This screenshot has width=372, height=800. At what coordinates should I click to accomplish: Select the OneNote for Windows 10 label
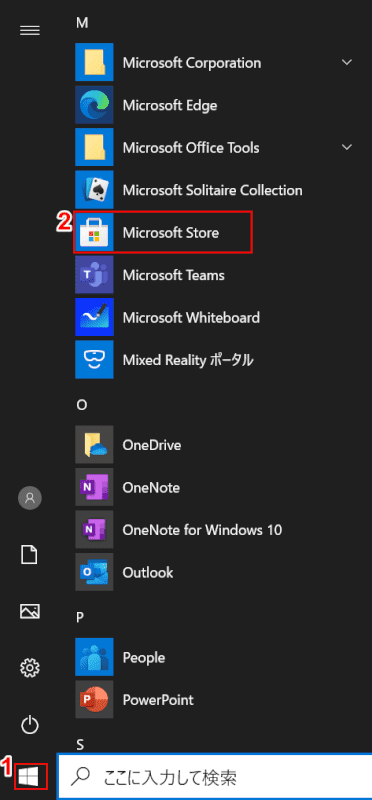(x=202, y=530)
